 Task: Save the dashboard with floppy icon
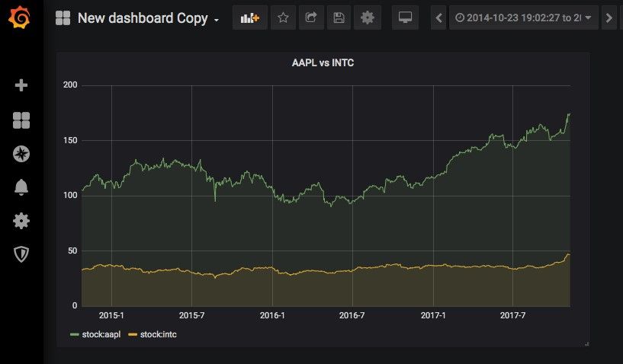click(x=339, y=18)
